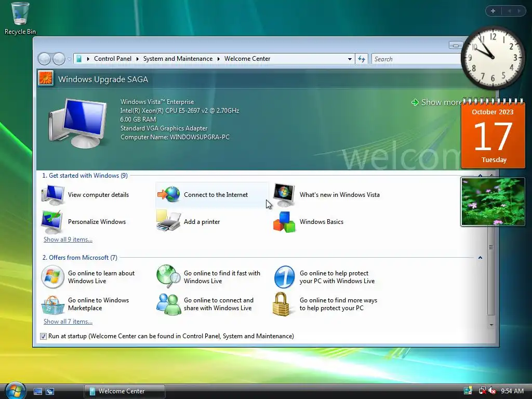Click the Windows Basics label
This screenshot has height=399, width=532.
click(321, 222)
